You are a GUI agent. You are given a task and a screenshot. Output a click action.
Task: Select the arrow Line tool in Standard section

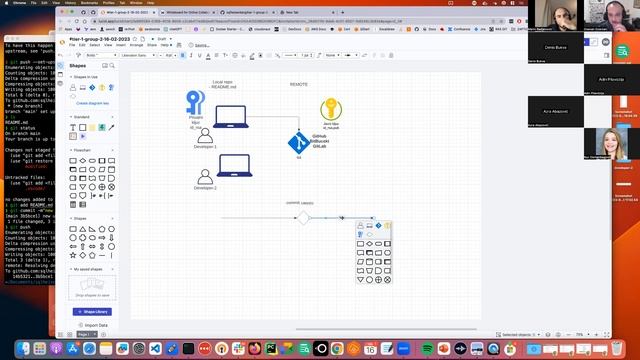click(x=111, y=127)
